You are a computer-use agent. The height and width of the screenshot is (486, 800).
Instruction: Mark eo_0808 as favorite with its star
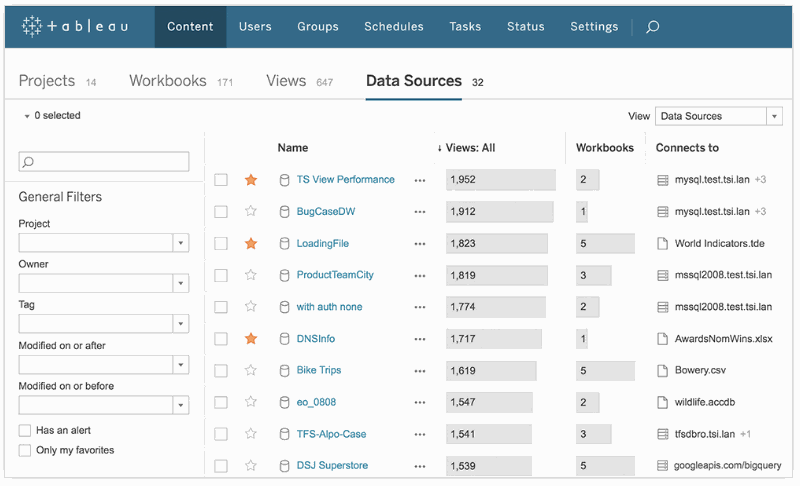[251, 402]
